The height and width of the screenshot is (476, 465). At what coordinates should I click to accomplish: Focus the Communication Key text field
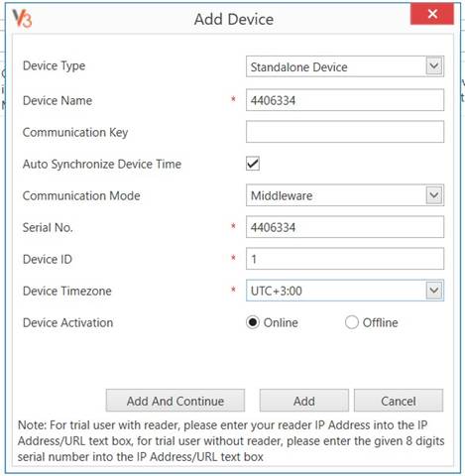click(x=345, y=132)
